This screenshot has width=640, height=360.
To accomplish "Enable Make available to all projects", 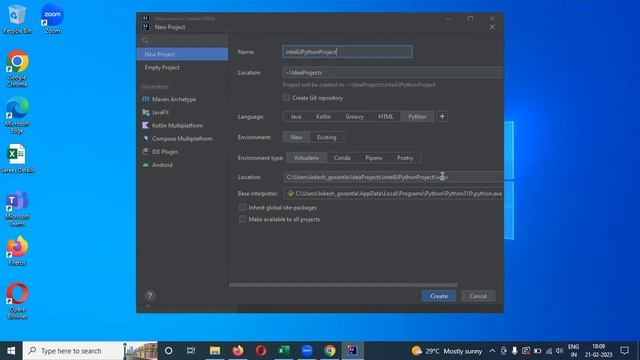I will [x=242, y=219].
